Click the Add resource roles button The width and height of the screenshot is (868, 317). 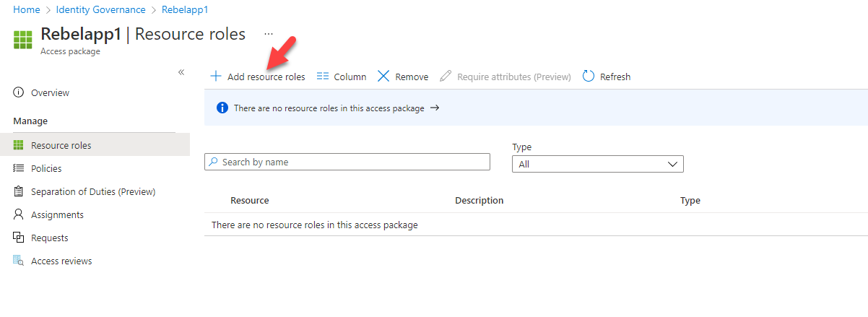tap(258, 77)
